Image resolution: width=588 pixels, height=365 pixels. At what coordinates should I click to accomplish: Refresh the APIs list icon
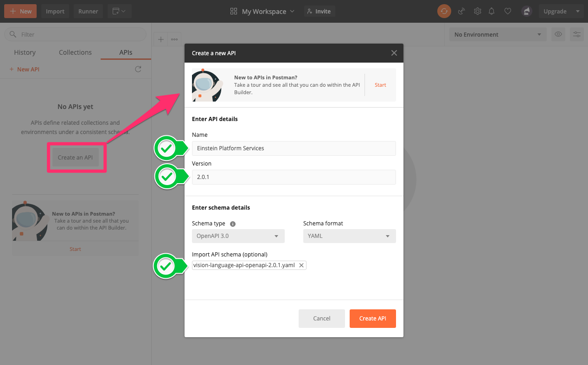point(138,69)
